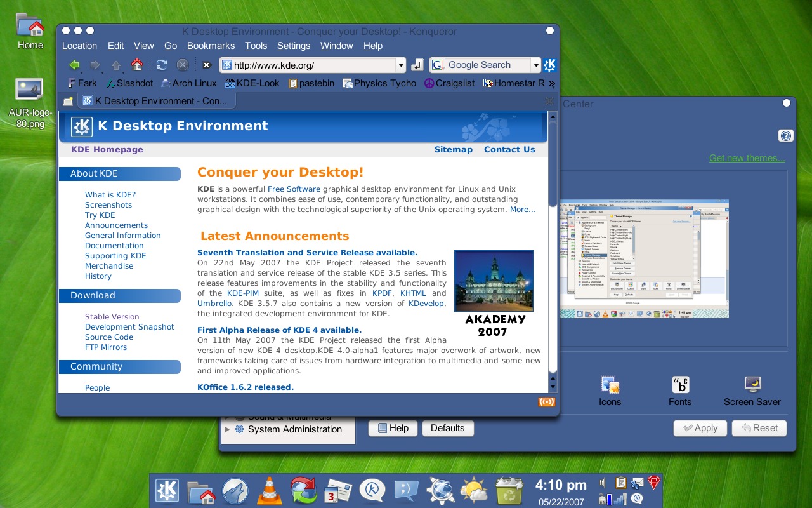Show more bookmarks with the chevron
Image resolution: width=812 pixels, height=508 pixels.
552,83
